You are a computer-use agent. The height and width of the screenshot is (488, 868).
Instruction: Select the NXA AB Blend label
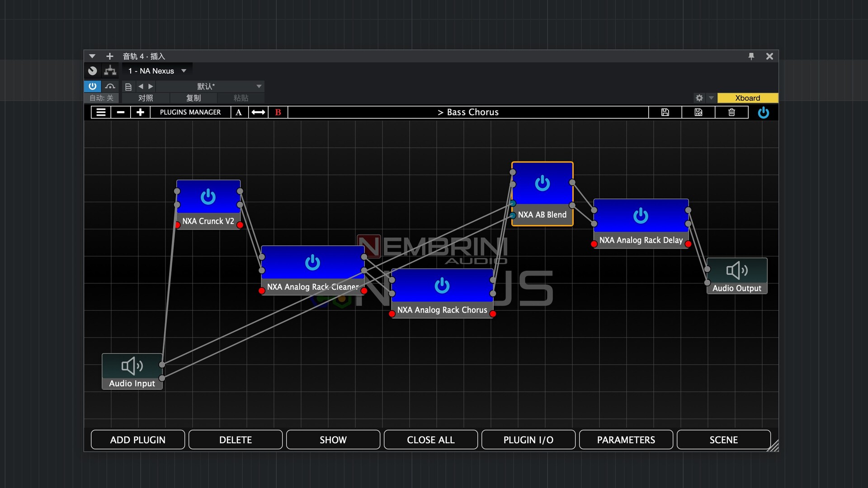click(542, 215)
